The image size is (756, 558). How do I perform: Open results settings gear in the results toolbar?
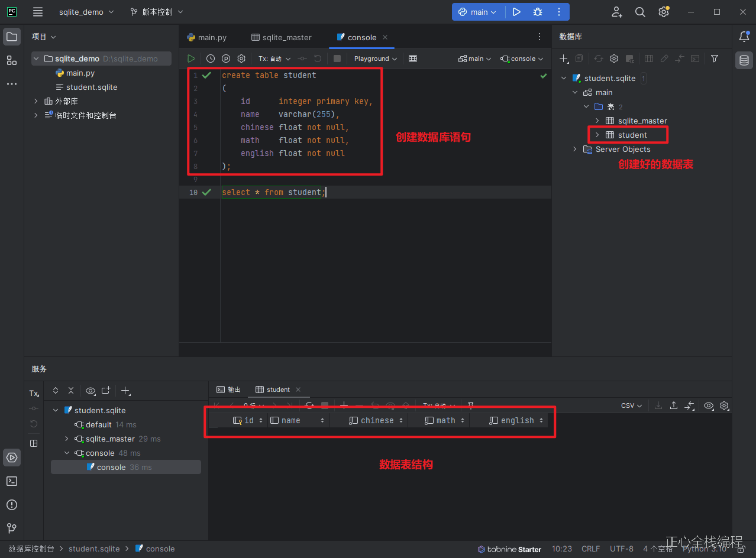(x=724, y=405)
